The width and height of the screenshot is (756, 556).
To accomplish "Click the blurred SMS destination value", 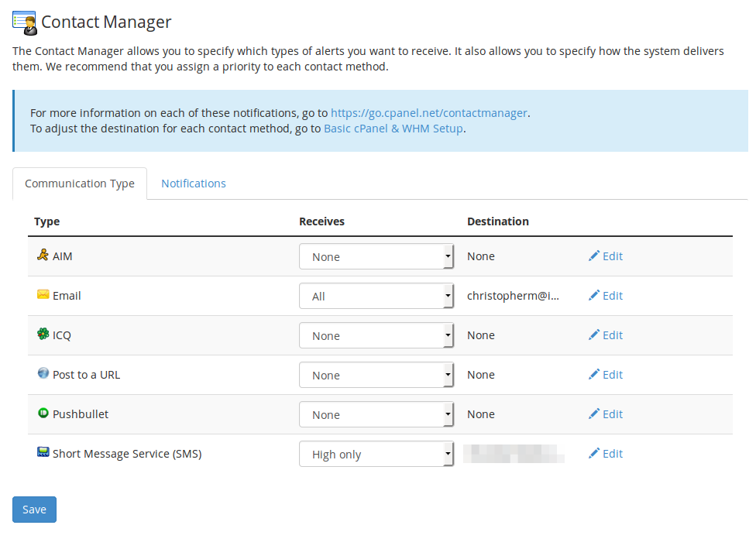I will pyautogui.click(x=514, y=454).
